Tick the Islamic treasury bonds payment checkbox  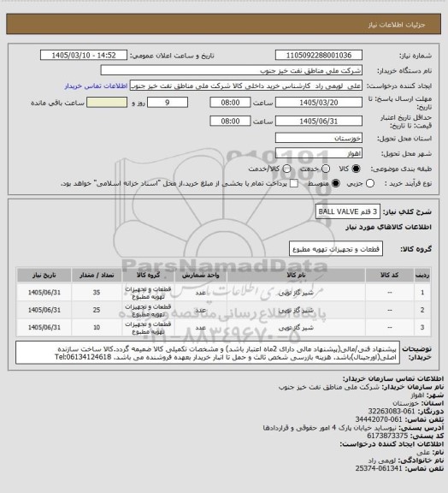pyautogui.click(x=294, y=183)
